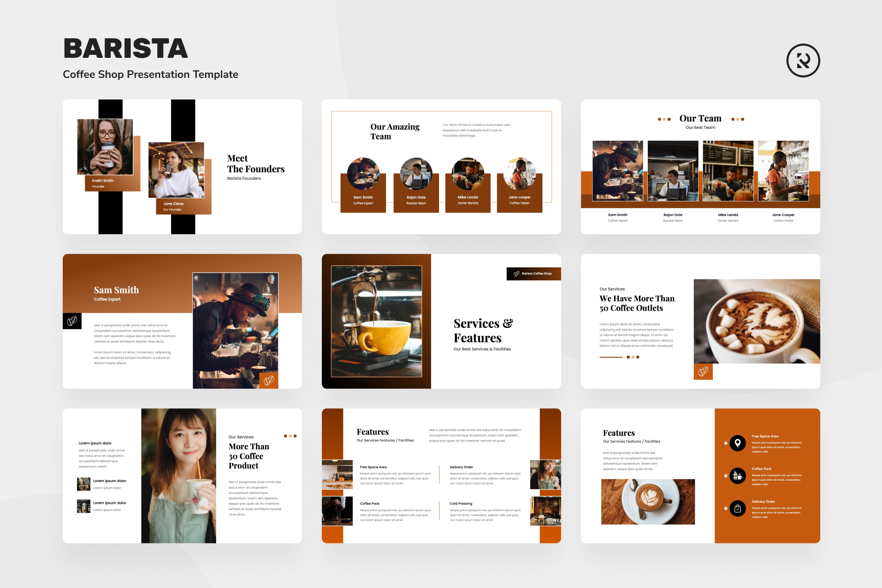The height and width of the screenshot is (588, 882).
Task: Expand the squares right of Our Team heading
Action: coord(737,119)
